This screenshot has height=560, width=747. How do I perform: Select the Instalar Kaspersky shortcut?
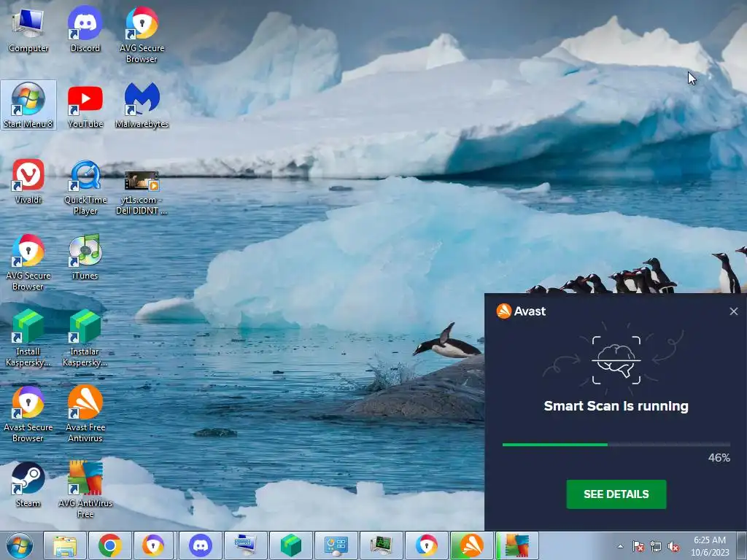tap(85, 338)
